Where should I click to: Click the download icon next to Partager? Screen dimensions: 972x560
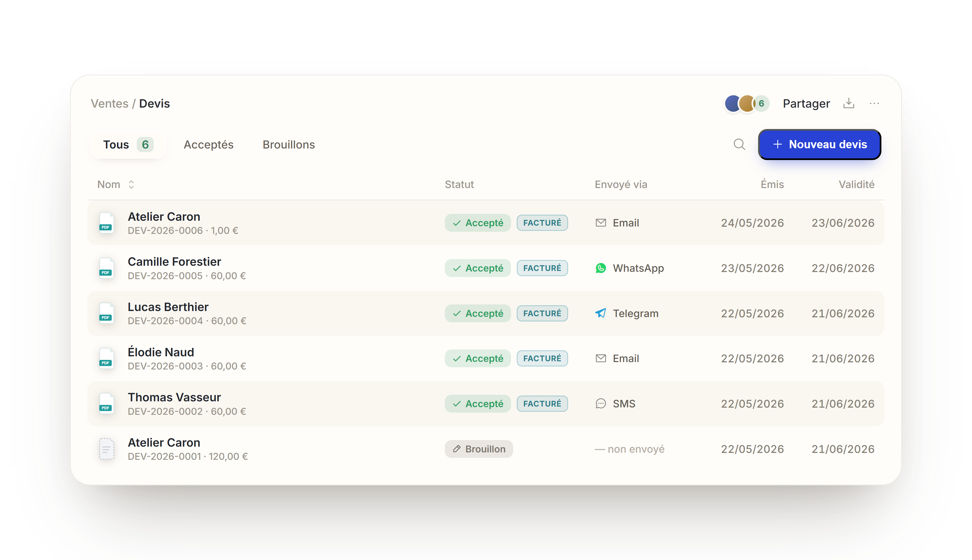[x=848, y=103]
